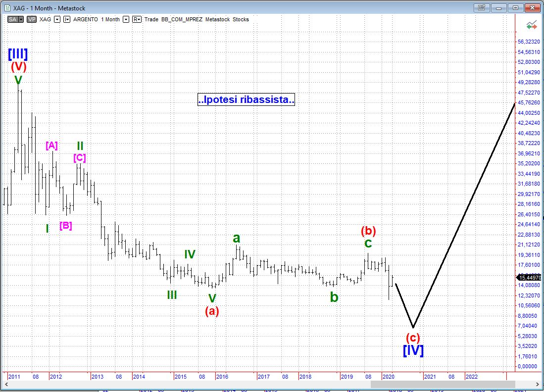Click the Stocks label in toolbar
Image resolution: width=544 pixels, height=392 pixels.
[241, 19]
